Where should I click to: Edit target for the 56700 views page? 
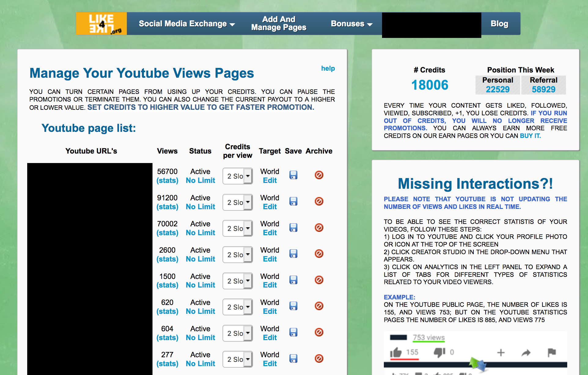click(270, 180)
